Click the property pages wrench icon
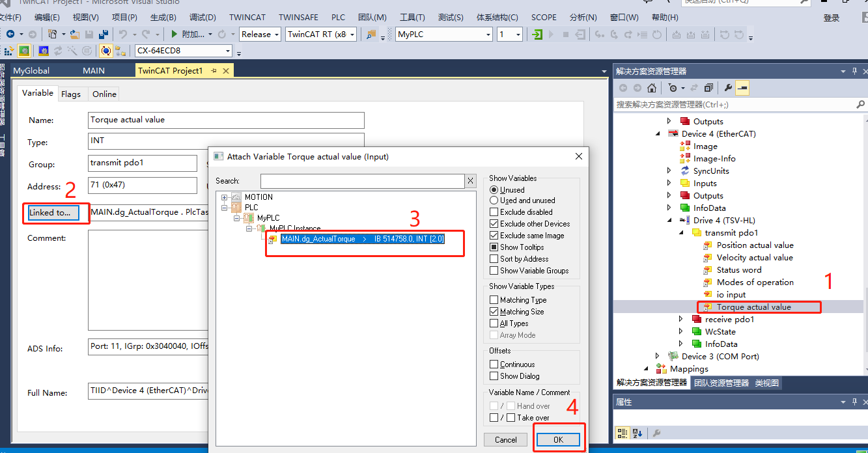This screenshot has height=453, width=868. (656, 433)
